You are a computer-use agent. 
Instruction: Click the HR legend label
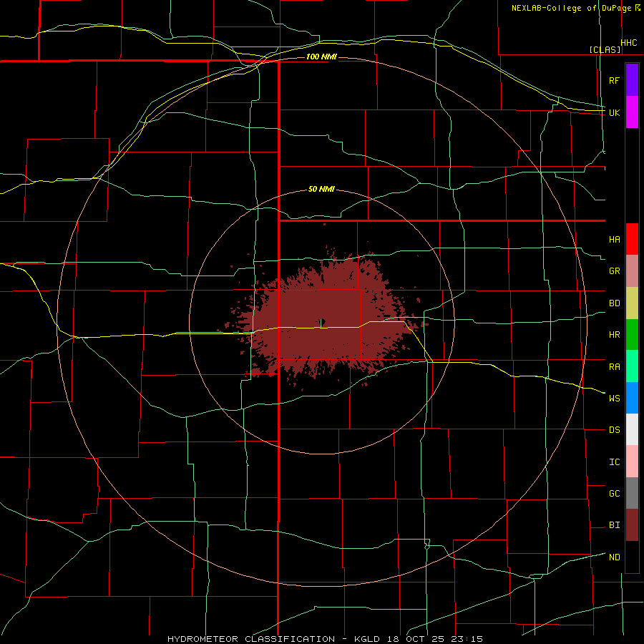[614, 335]
